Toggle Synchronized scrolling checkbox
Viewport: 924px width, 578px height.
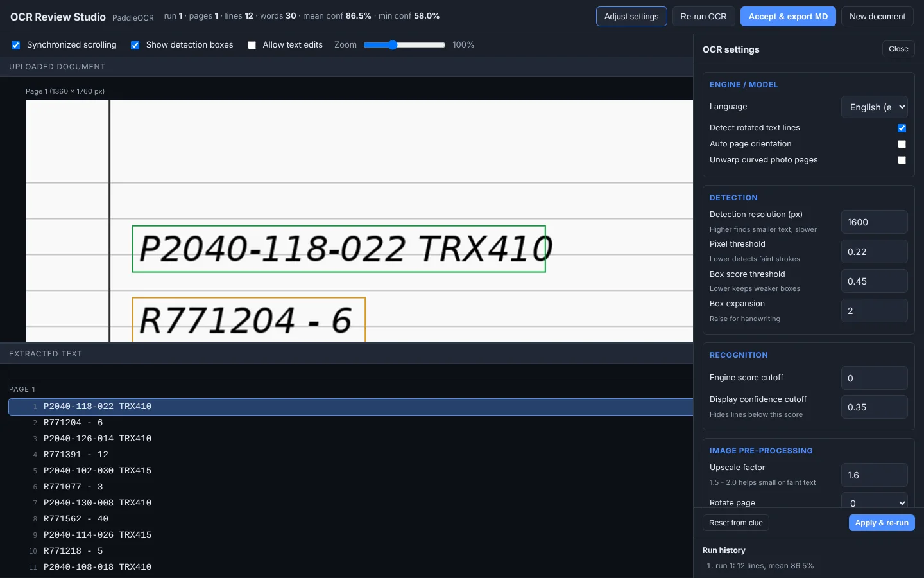16,45
